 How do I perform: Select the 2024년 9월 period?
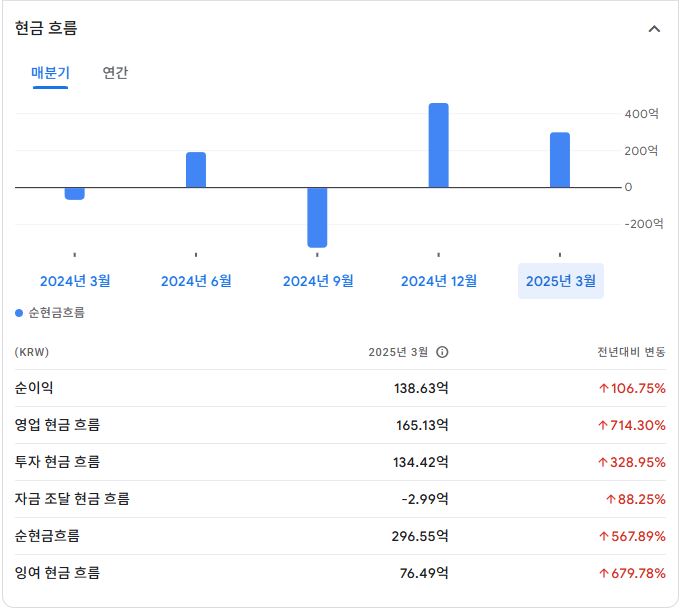(318, 281)
